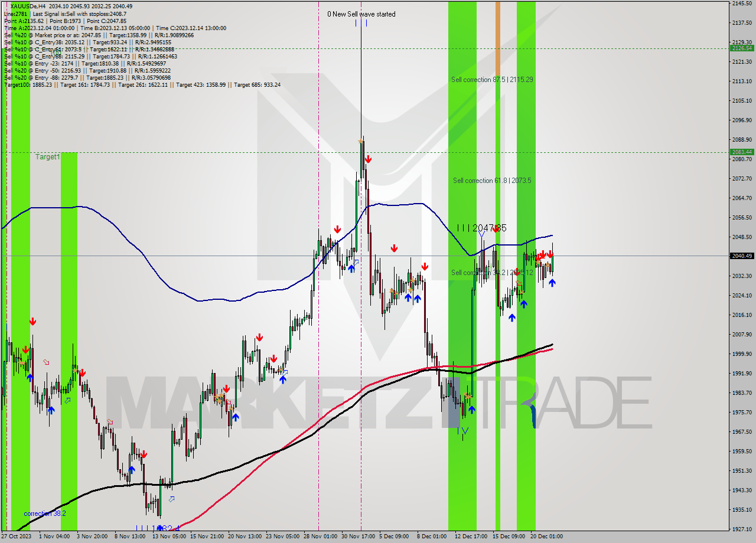Click the 1927.10 price axis label
This screenshot has width=756, height=543.
tap(742, 529)
